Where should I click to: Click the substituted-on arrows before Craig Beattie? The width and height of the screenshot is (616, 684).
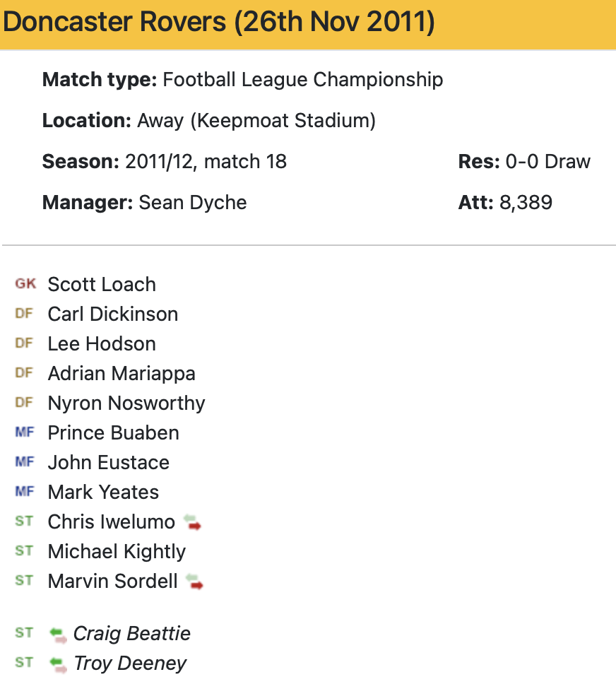[58, 635]
